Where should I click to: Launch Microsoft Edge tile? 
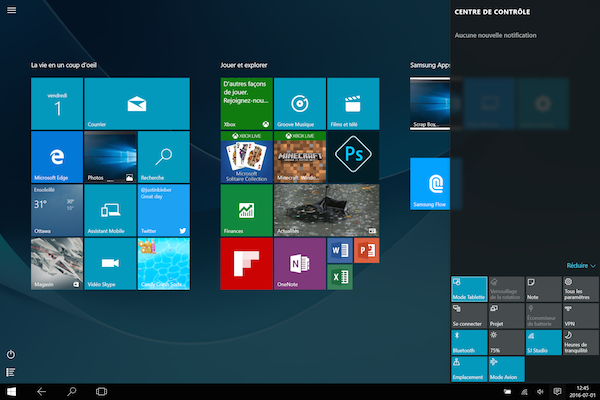(x=57, y=157)
